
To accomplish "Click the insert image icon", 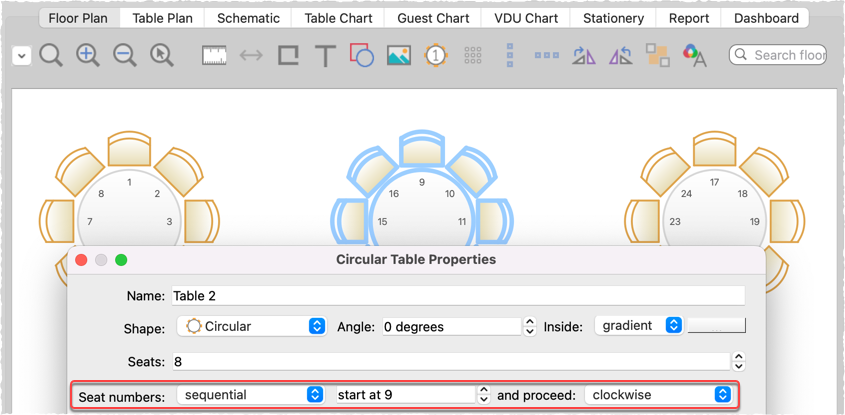I will pyautogui.click(x=398, y=55).
